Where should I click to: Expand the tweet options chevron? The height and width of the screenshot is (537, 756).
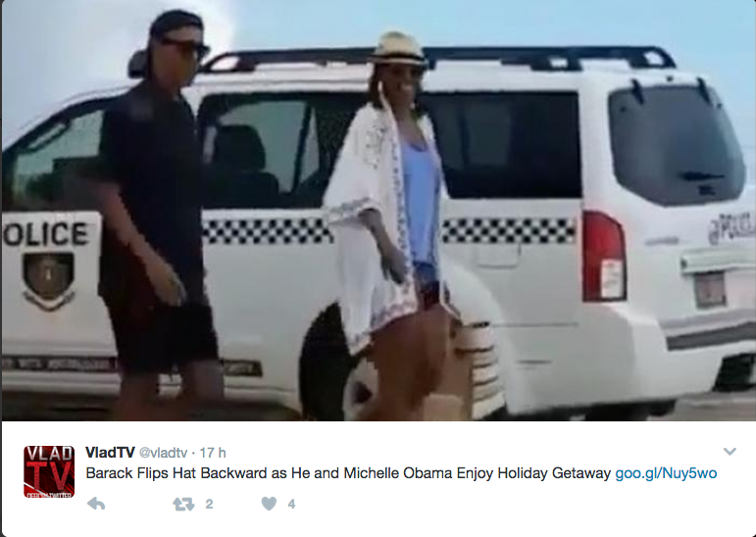click(x=730, y=452)
